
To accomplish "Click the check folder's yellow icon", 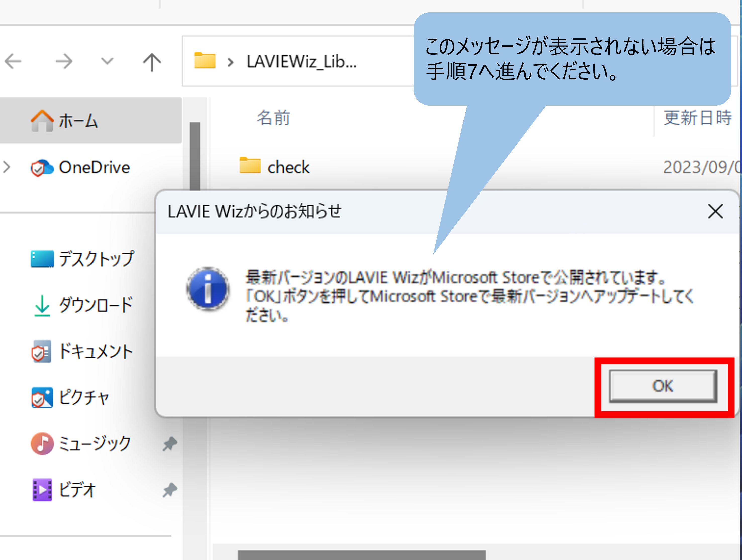I will (250, 165).
